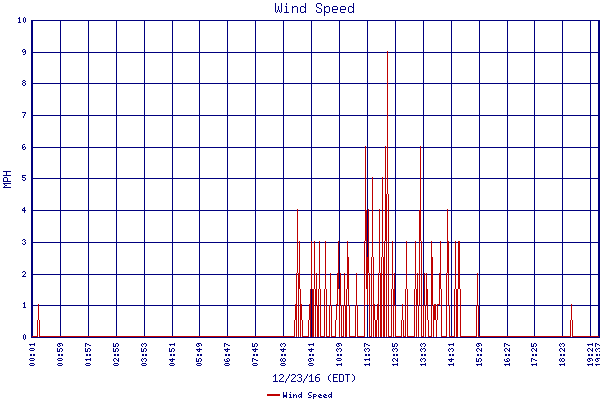Click the 10:39 time label

coord(339,354)
